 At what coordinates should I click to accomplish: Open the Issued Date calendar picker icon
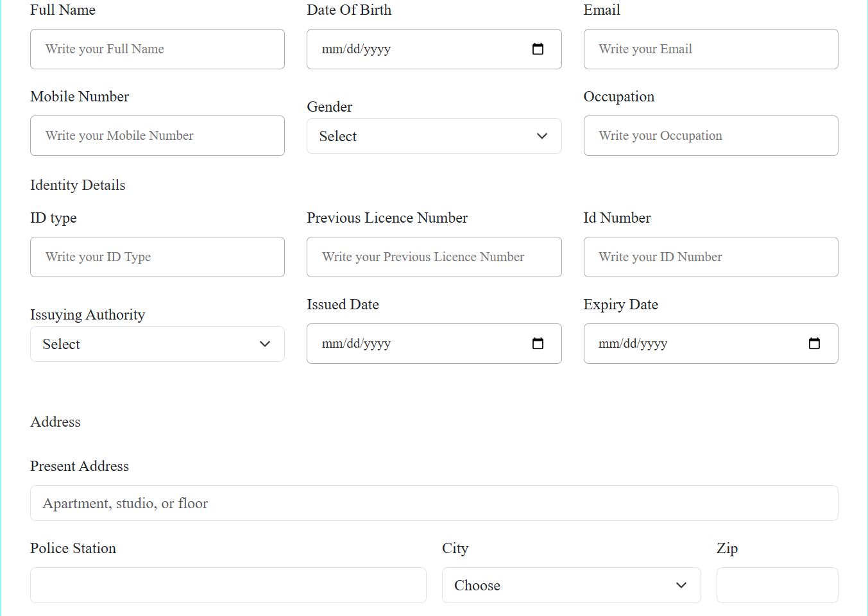tap(538, 343)
